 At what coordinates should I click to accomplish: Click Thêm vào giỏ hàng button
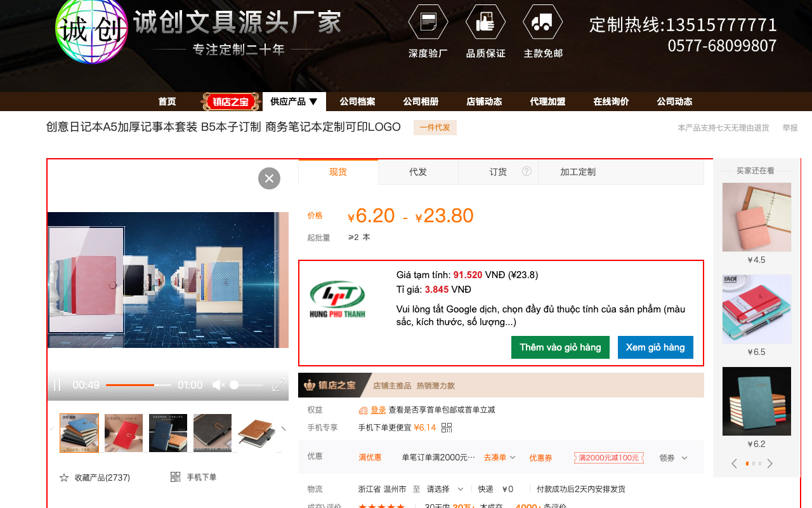click(x=560, y=347)
